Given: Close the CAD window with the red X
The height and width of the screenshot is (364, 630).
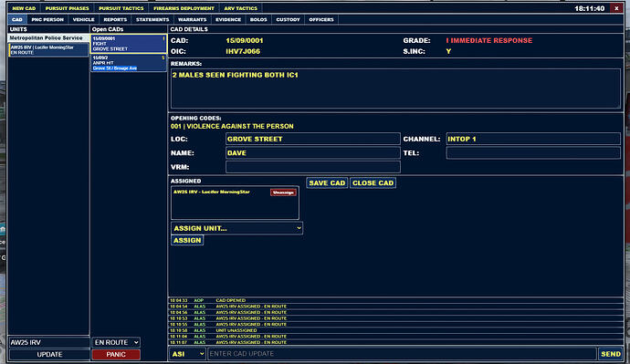Looking at the screenshot, I should (x=616, y=8).
